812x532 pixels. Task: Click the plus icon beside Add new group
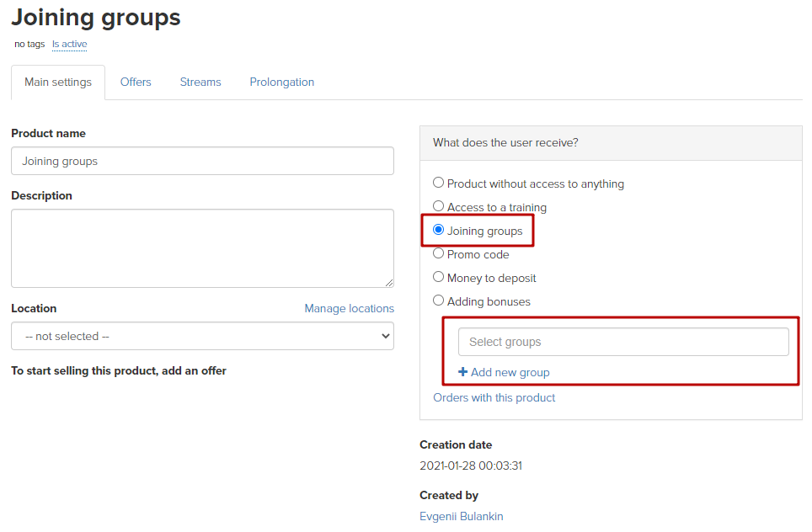click(462, 371)
